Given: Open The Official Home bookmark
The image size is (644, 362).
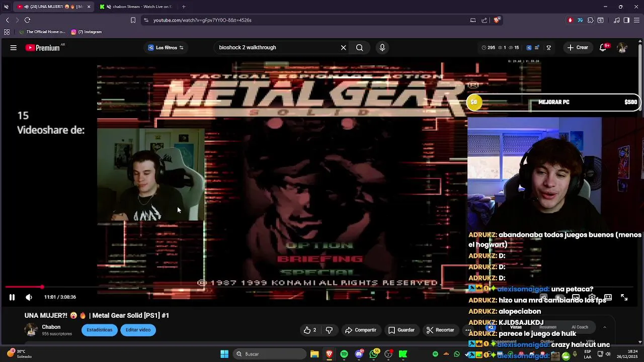Looking at the screenshot, I should [x=42, y=32].
